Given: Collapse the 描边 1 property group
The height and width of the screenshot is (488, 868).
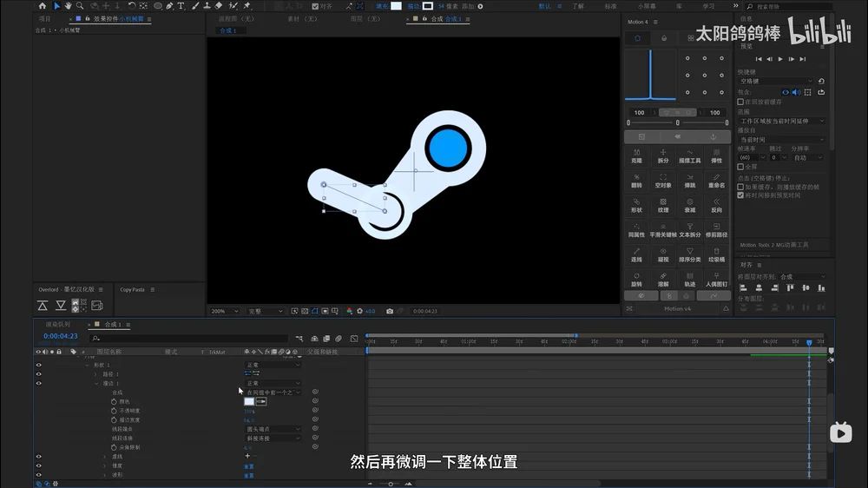Looking at the screenshot, I should click(x=96, y=383).
